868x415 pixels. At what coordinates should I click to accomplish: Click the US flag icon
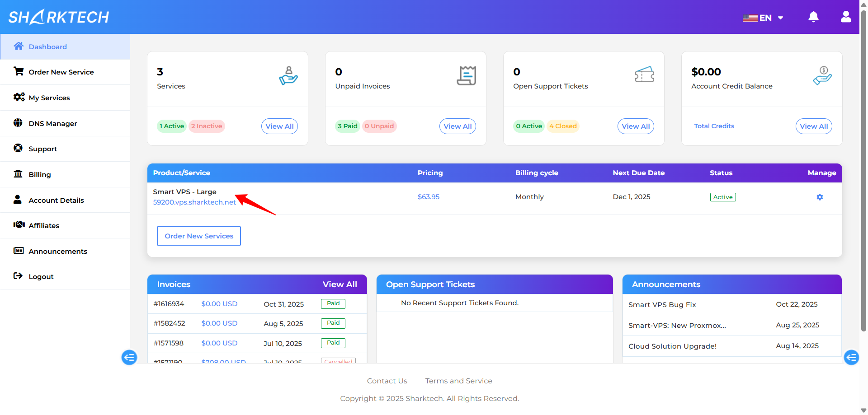click(x=750, y=18)
